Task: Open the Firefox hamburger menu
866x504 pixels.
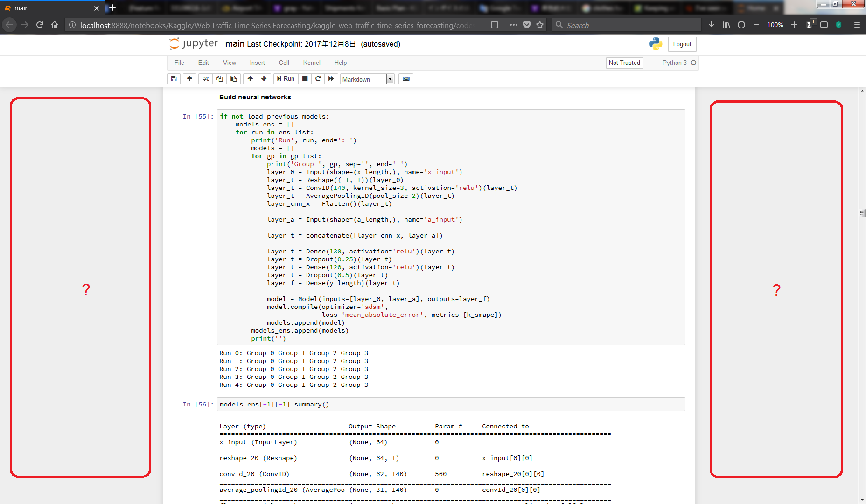Action: [857, 25]
